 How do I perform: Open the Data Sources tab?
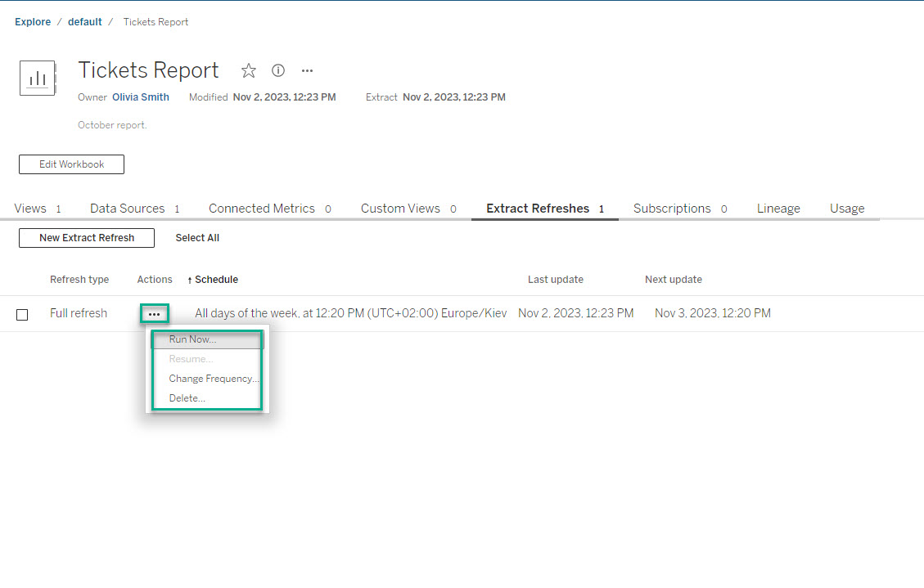[x=128, y=209]
